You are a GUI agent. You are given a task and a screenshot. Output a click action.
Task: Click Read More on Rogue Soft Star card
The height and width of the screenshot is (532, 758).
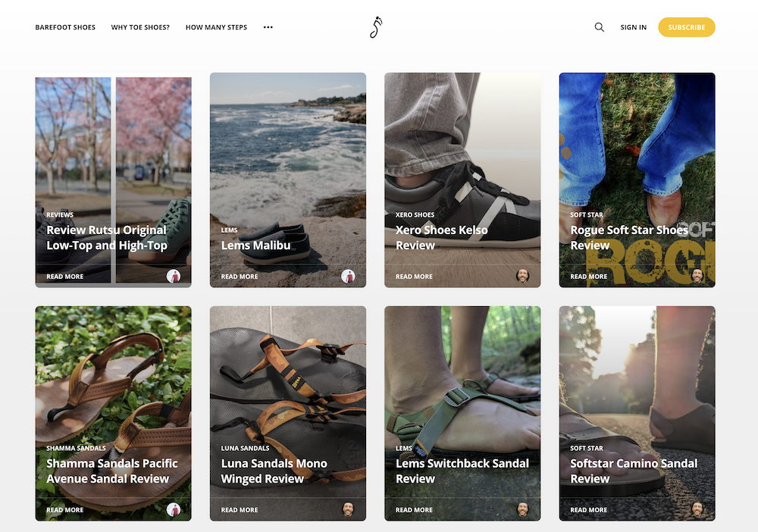[x=588, y=277]
